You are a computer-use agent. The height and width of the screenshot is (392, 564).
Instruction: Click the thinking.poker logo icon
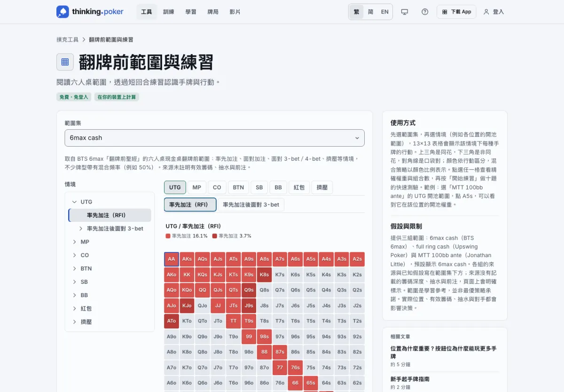coord(63,12)
